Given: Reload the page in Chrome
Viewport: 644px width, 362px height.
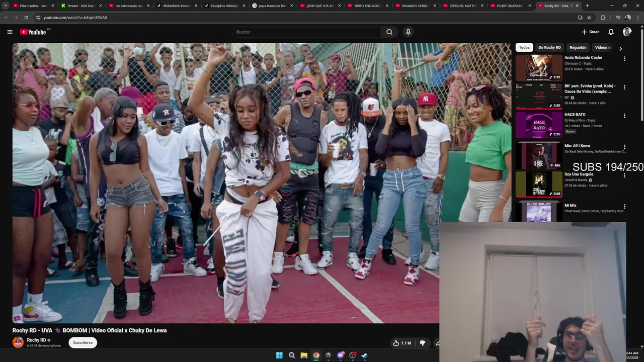Looking at the screenshot, I should [x=26, y=17].
